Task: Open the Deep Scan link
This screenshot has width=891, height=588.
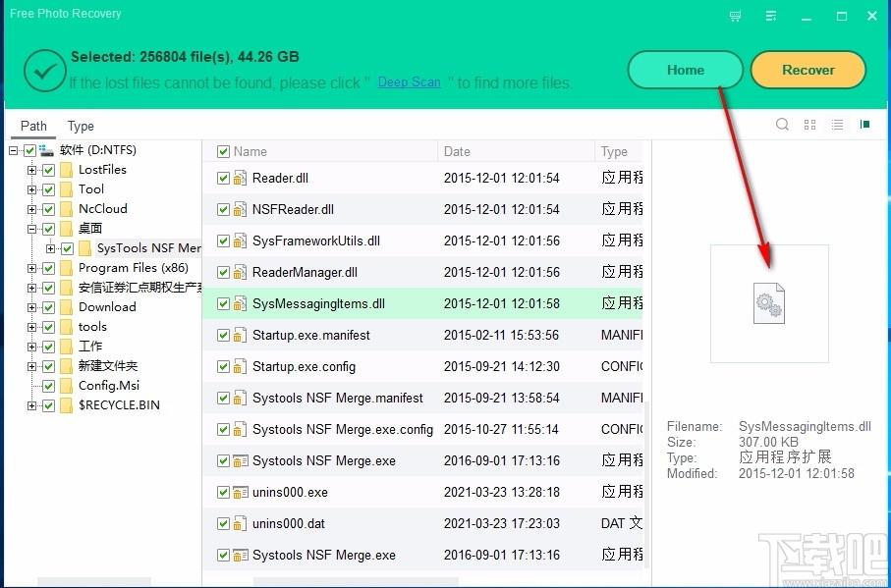Action: point(409,82)
